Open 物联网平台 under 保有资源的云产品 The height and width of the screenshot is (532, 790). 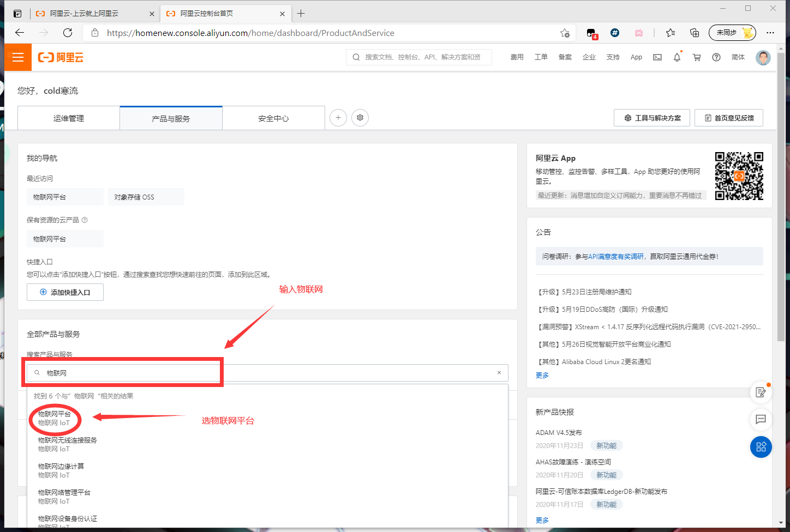tap(65, 239)
